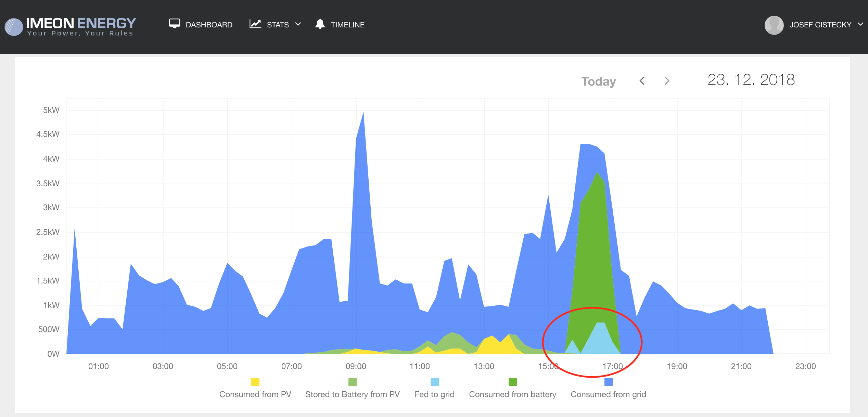Click the 09:00 consumption peak on chart
The image size is (868, 417).
pos(363,114)
